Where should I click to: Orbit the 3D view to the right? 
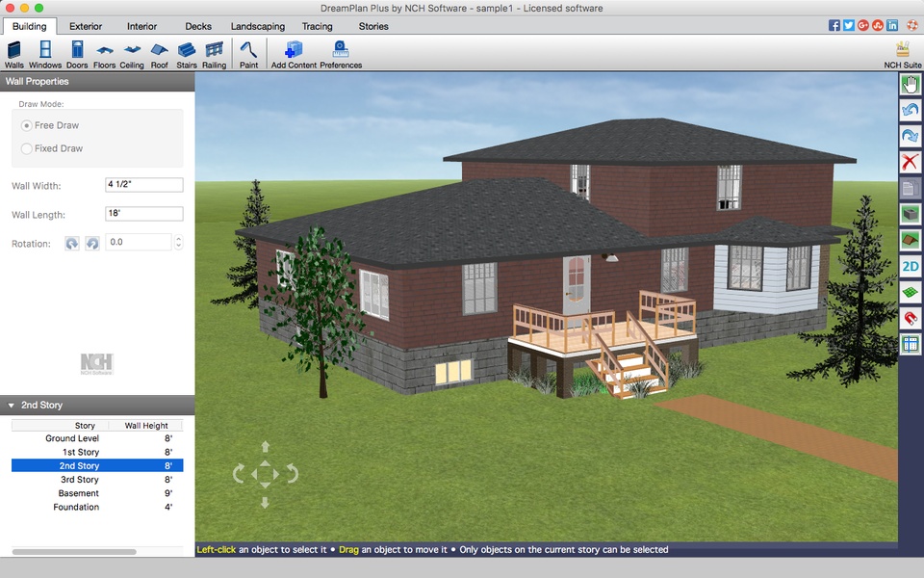click(x=293, y=474)
